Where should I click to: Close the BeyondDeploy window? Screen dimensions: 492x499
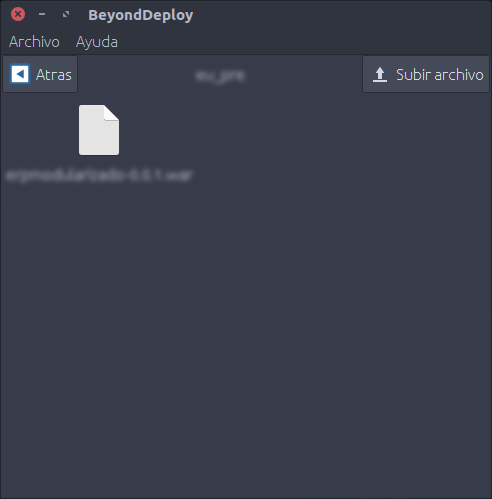(18, 14)
